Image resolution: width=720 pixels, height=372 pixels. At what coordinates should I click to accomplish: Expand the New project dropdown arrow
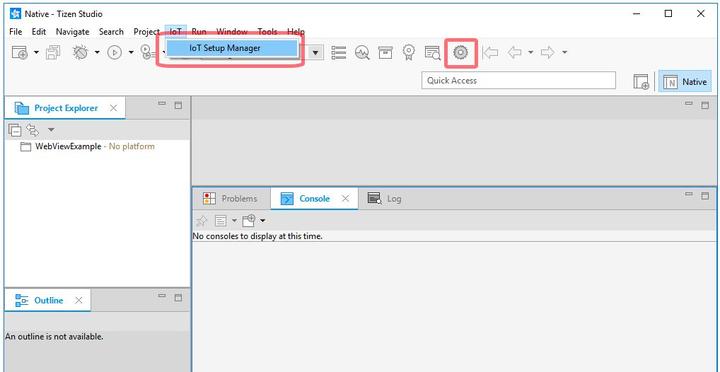tap(36, 53)
